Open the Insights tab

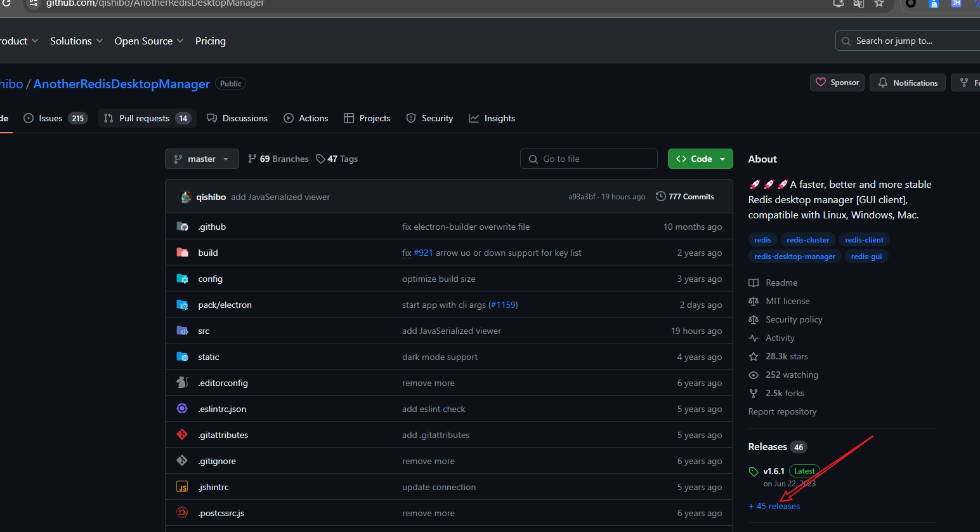coord(492,118)
